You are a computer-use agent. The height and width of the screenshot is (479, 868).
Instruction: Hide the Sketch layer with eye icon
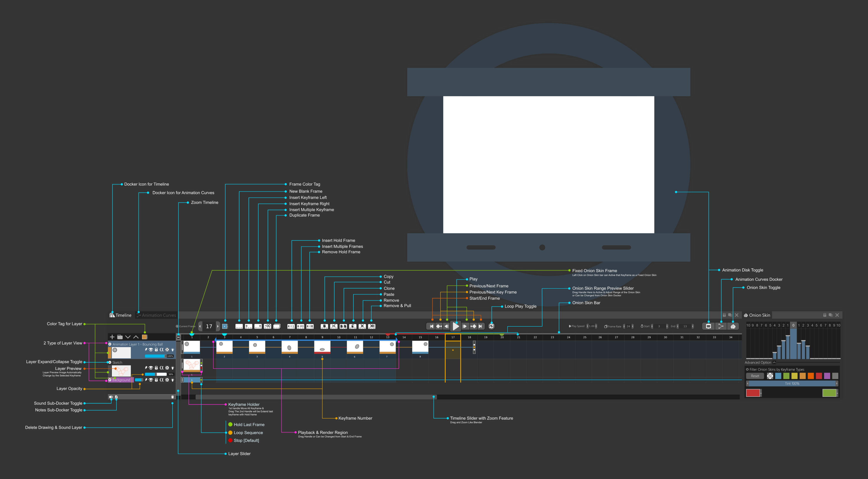click(x=151, y=368)
